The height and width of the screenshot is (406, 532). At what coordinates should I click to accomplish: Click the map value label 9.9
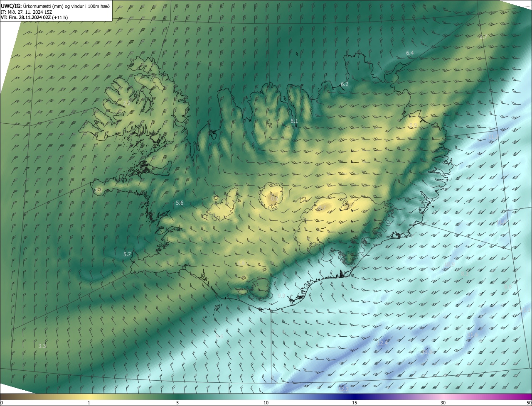(x=281, y=296)
